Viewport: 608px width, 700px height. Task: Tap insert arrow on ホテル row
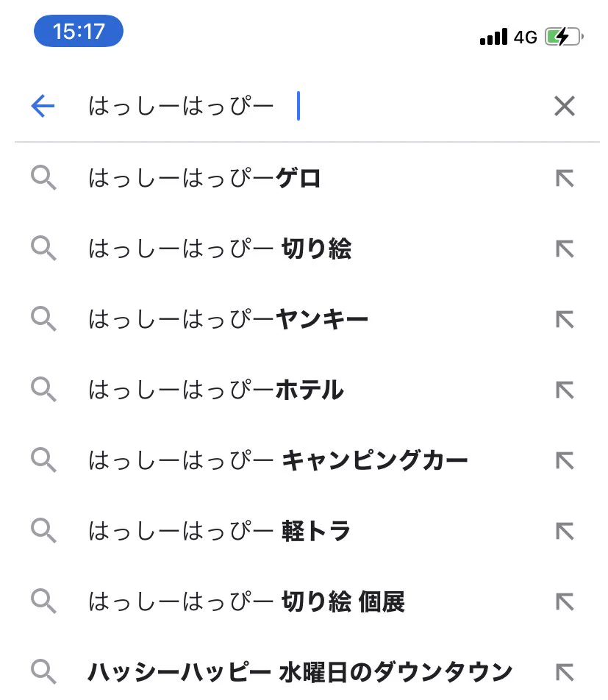565,390
